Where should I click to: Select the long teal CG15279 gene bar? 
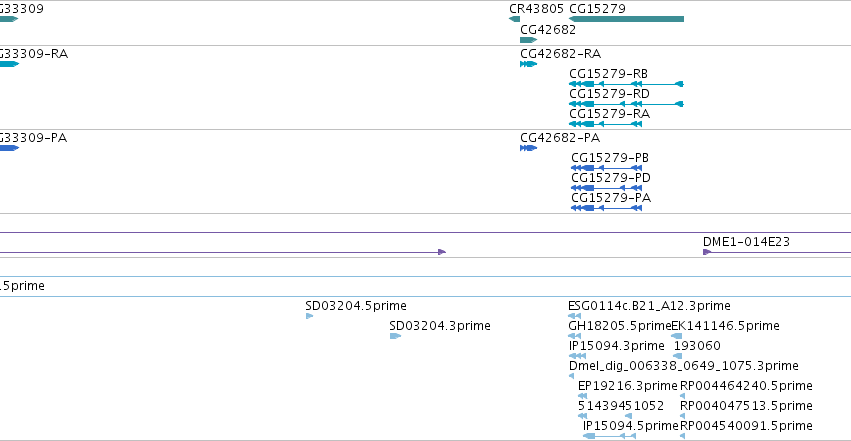tap(626, 19)
